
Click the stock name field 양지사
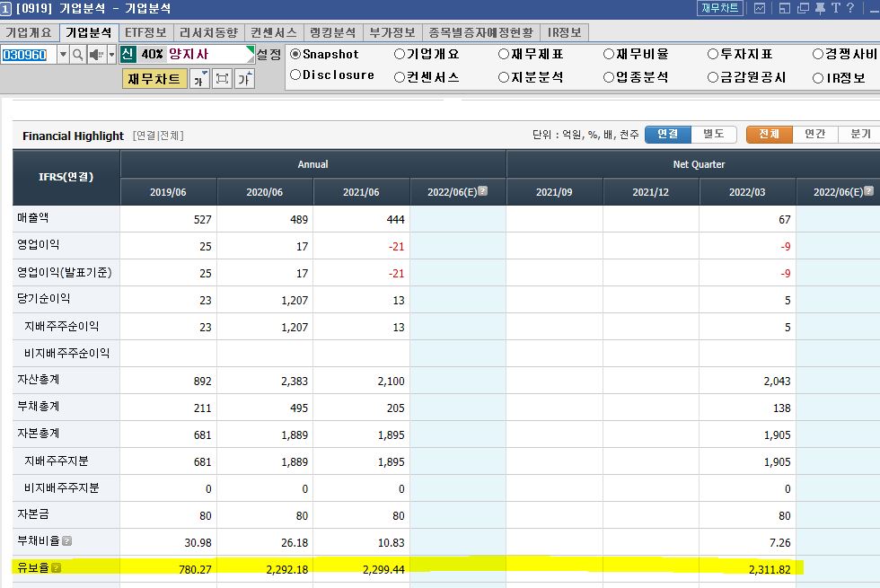coord(210,54)
